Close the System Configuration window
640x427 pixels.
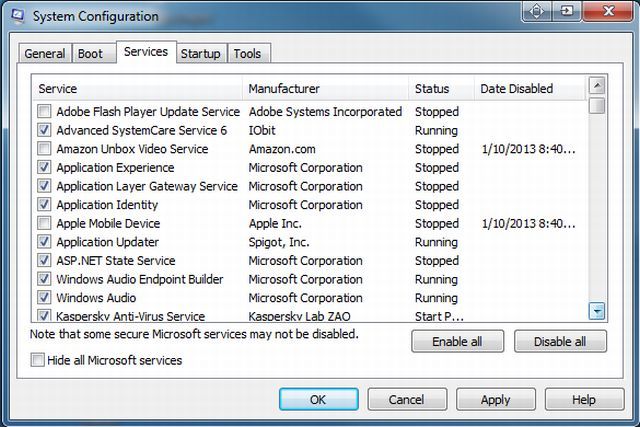[x=608, y=12]
